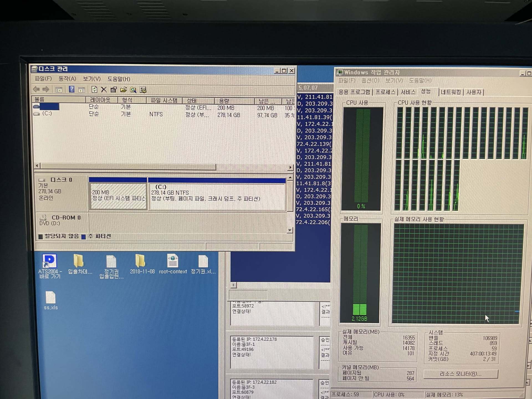
Task: Click the magnifier Explore toolbar icon
Action: [x=133, y=90]
